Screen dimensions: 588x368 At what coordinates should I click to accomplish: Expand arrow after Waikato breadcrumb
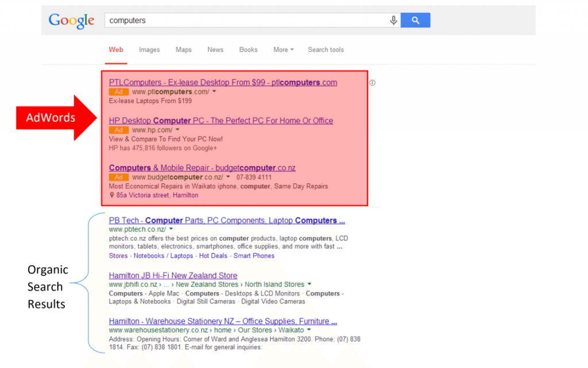pyautogui.click(x=309, y=330)
